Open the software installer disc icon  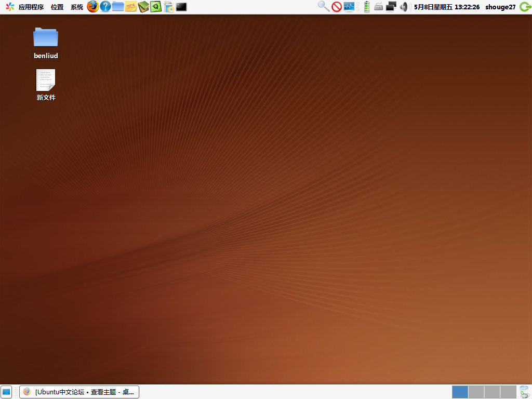(x=169, y=7)
